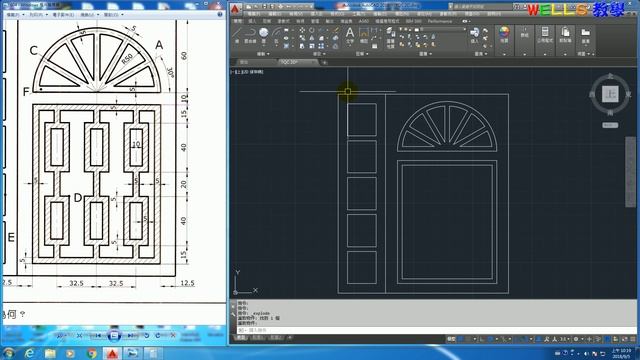
Task: Switch to the BIM 360 ribbon tab
Action: (x=413, y=21)
